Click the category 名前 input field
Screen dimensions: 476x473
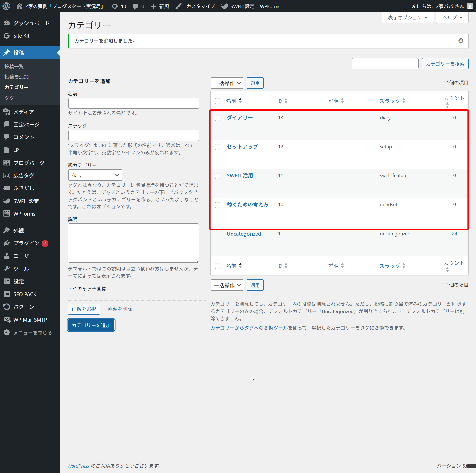point(134,103)
